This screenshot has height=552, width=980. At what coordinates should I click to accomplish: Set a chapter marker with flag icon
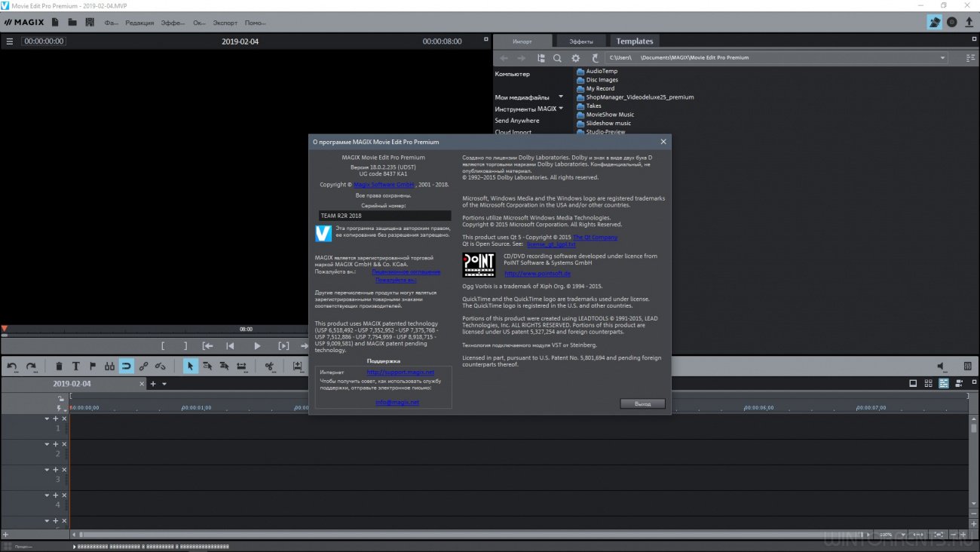93,366
